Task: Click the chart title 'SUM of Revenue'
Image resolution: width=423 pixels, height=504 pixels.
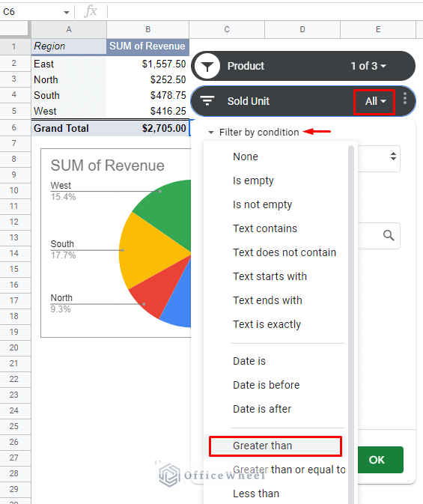Action: point(107,166)
